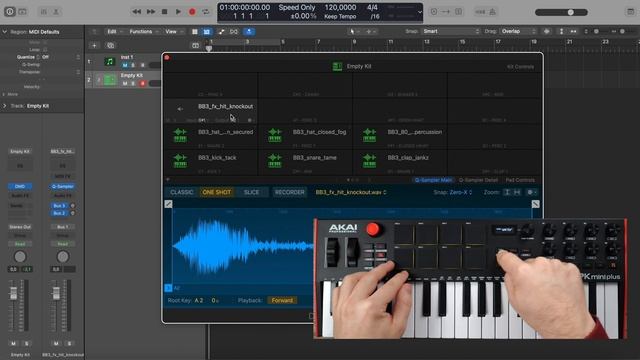Viewport: 640px width, 360px height.
Task: Select CLASSIC sampler mode
Action: pyautogui.click(x=182, y=192)
